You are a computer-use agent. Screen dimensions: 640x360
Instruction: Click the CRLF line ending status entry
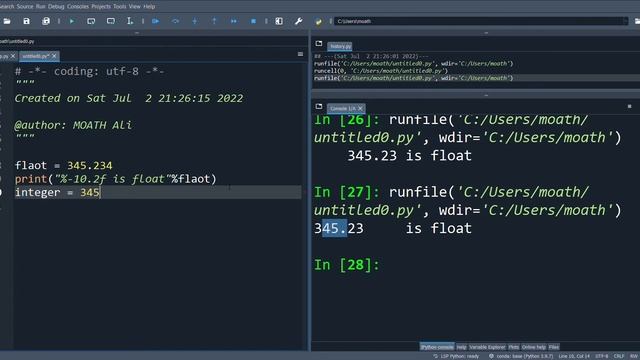[619, 356]
